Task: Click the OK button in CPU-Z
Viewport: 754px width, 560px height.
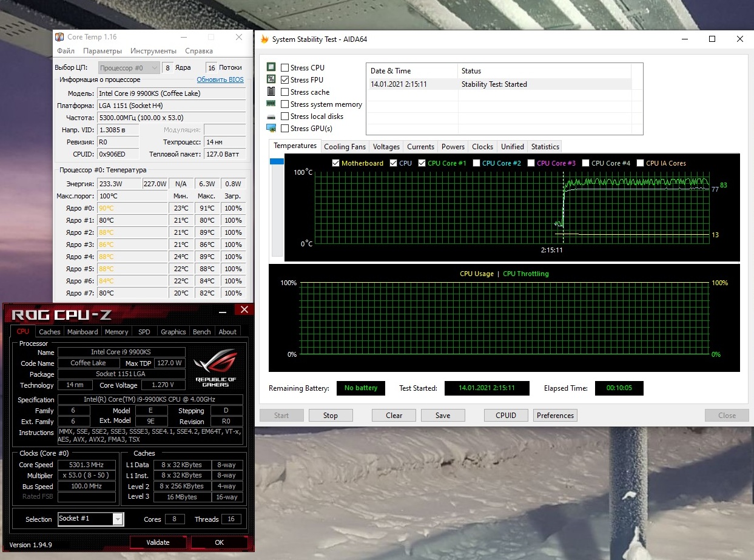Action: 219,542
